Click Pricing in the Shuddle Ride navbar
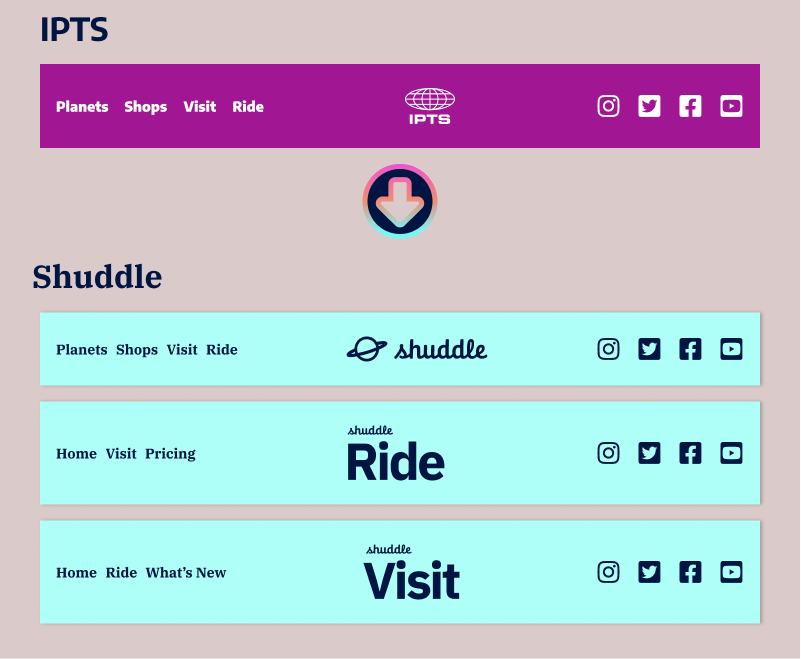The height and width of the screenshot is (659, 801). pos(170,454)
